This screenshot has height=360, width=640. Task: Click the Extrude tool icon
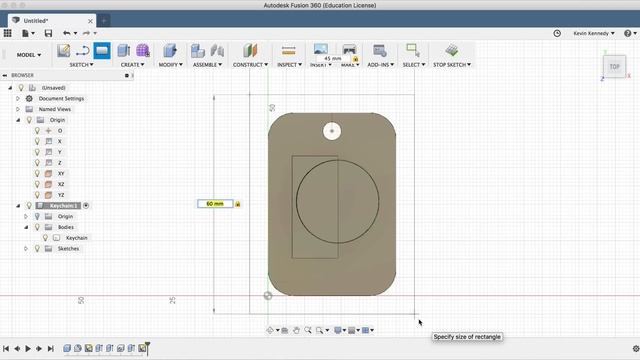[x=124, y=51]
